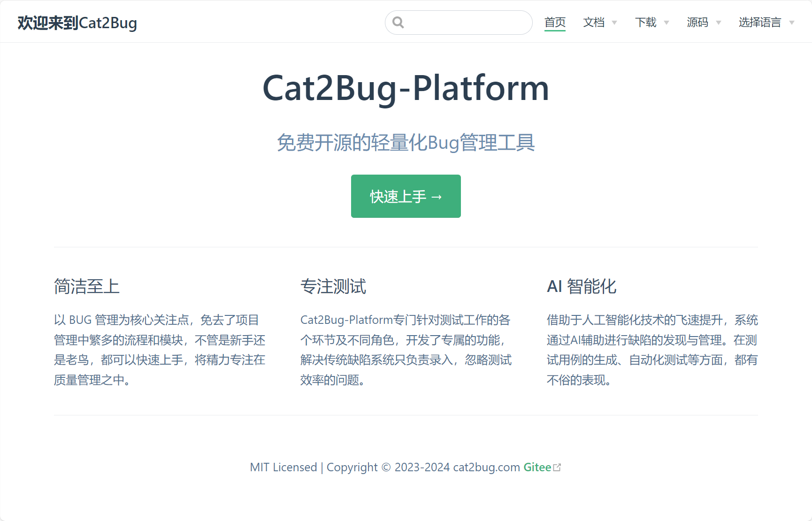Open the 选择语言 dropdown arrow
This screenshot has height=521, width=812.
pyautogui.click(x=792, y=23)
